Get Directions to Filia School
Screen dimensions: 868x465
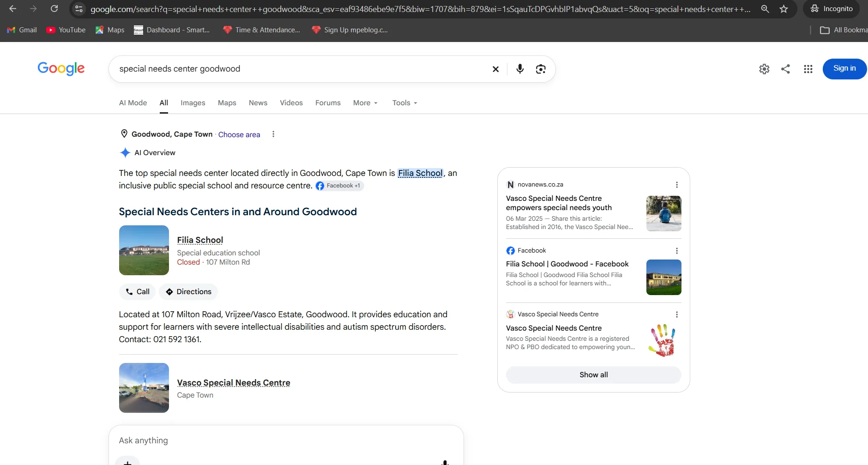click(188, 292)
